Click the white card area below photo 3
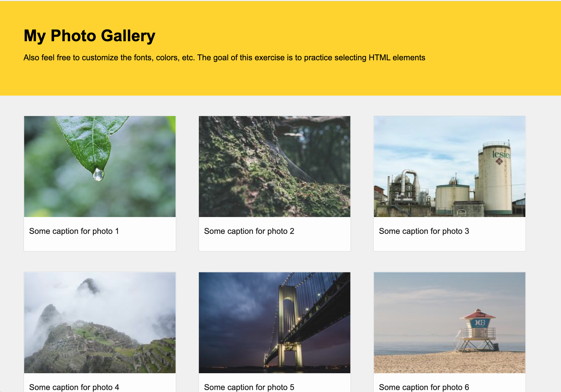561x392 pixels. [x=449, y=243]
